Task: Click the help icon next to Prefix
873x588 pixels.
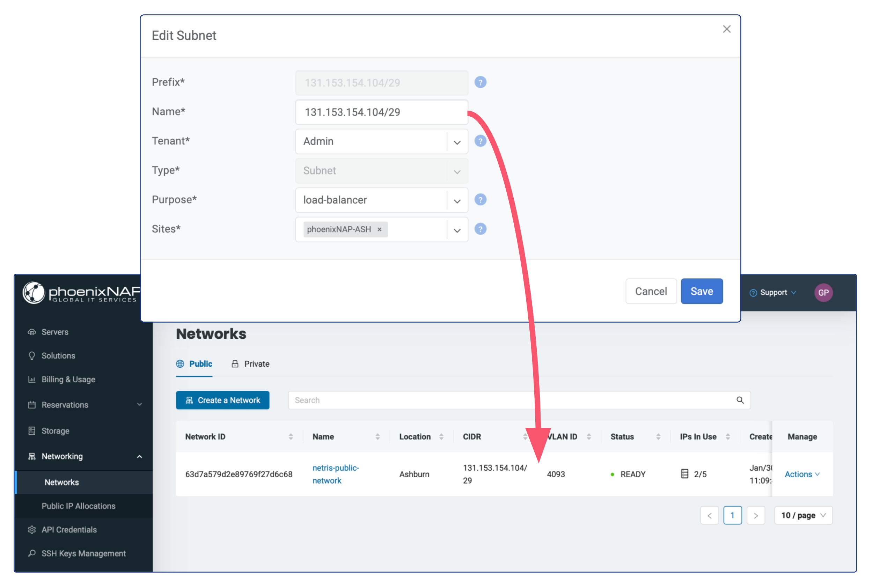Action: pyautogui.click(x=480, y=82)
